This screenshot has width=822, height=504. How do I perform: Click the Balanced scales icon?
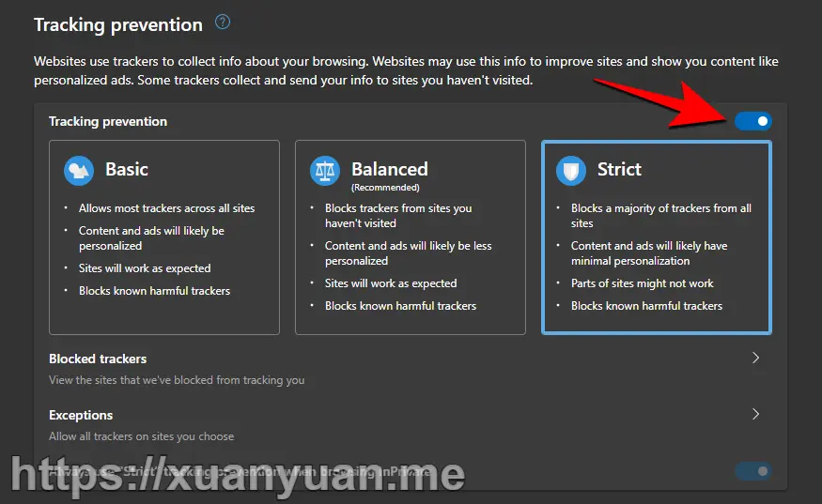coord(325,170)
